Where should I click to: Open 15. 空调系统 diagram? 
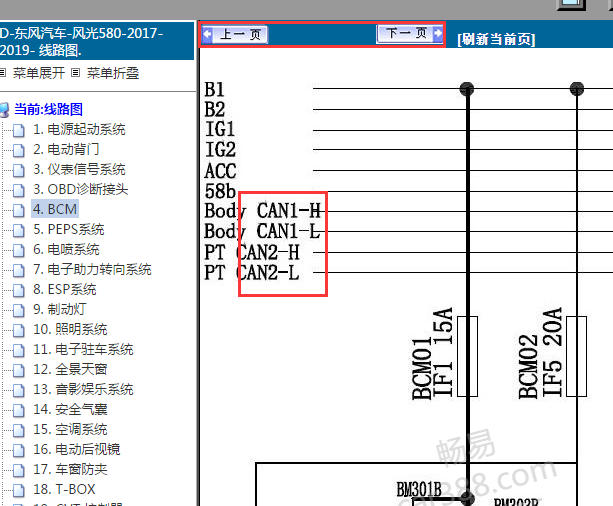click(70, 429)
